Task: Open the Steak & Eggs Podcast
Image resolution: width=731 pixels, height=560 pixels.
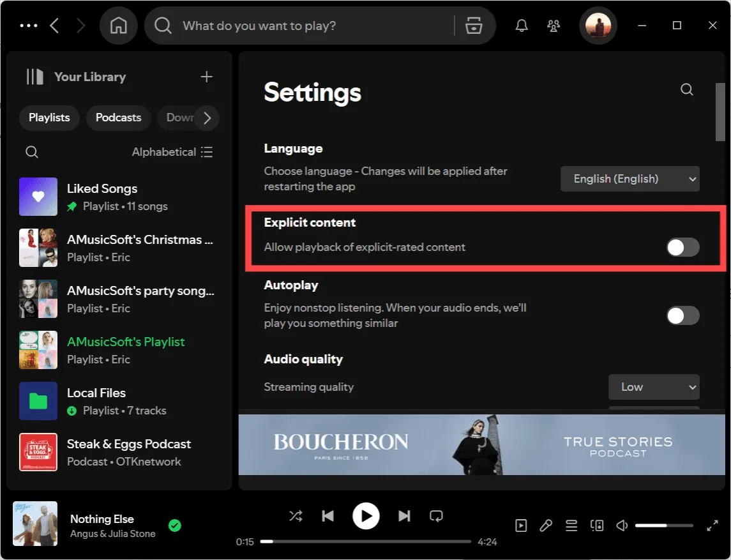Action: click(119, 452)
